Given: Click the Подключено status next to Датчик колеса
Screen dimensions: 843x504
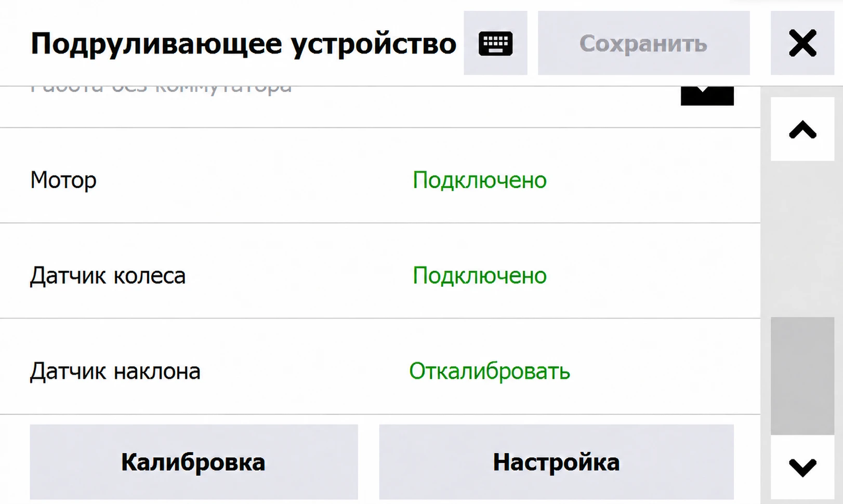Looking at the screenshot, I should point(480,275).
